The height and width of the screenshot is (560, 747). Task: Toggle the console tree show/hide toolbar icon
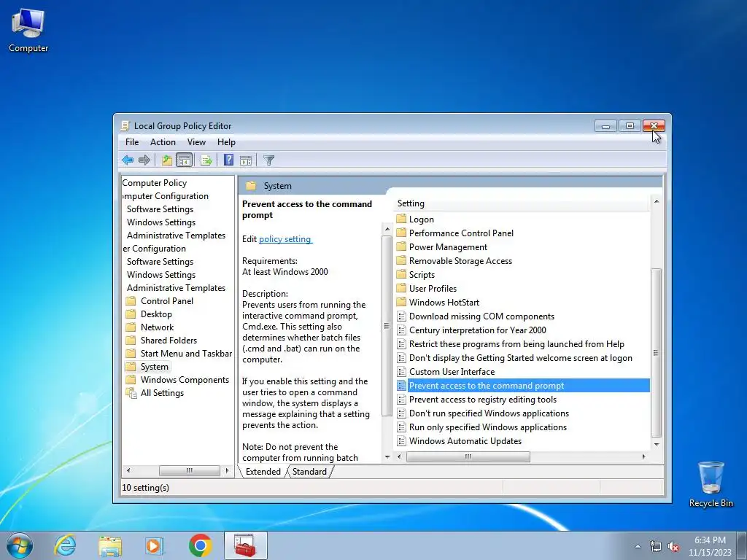[184, 160]
